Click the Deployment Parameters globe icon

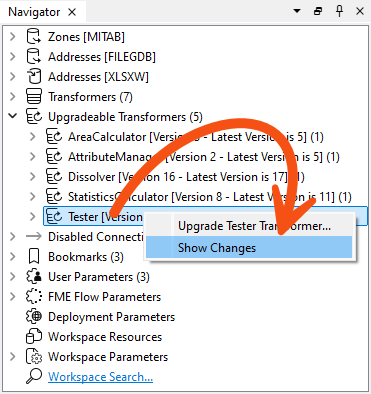point(34,317)
